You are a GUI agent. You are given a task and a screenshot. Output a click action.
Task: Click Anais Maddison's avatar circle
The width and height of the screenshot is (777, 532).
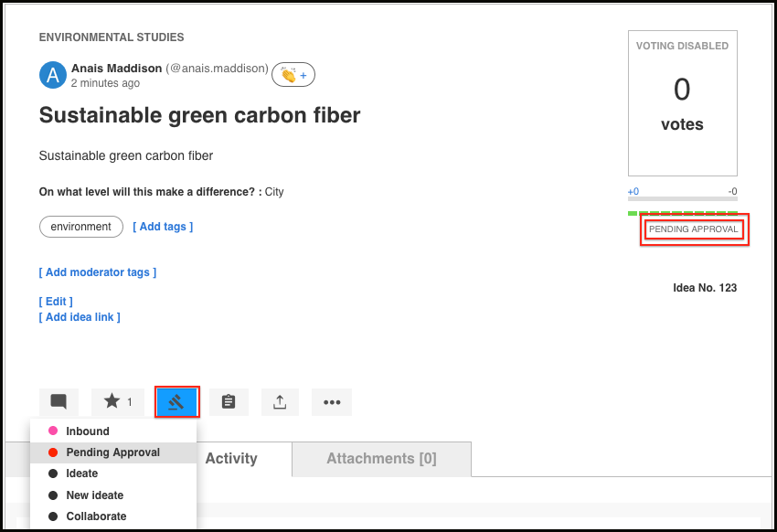pyautogui.click(x=52, y=75)
